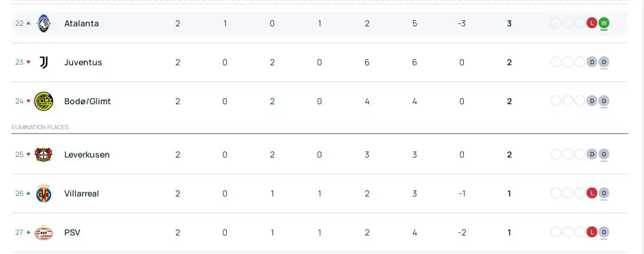This screenshot has width=644, height=254.
Task: Click Bodø/Glimt's latest D form badge
Action: click(x=604, y=101)
